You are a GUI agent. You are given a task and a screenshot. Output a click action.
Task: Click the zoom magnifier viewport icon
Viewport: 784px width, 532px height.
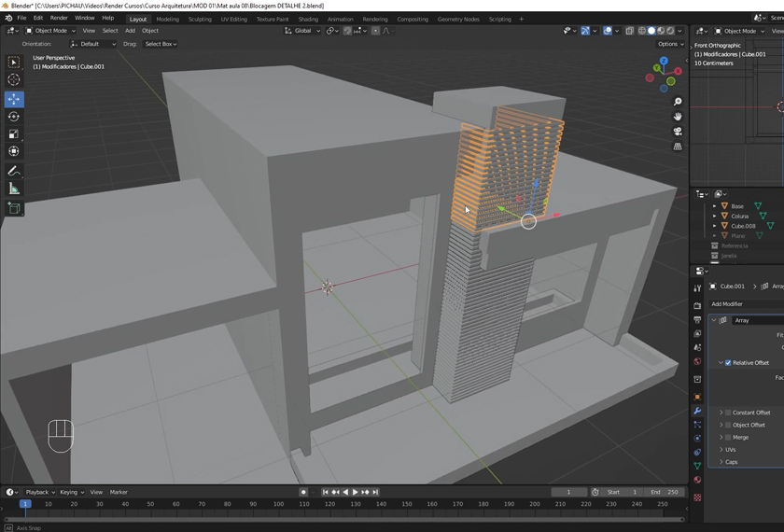[678, 102]
